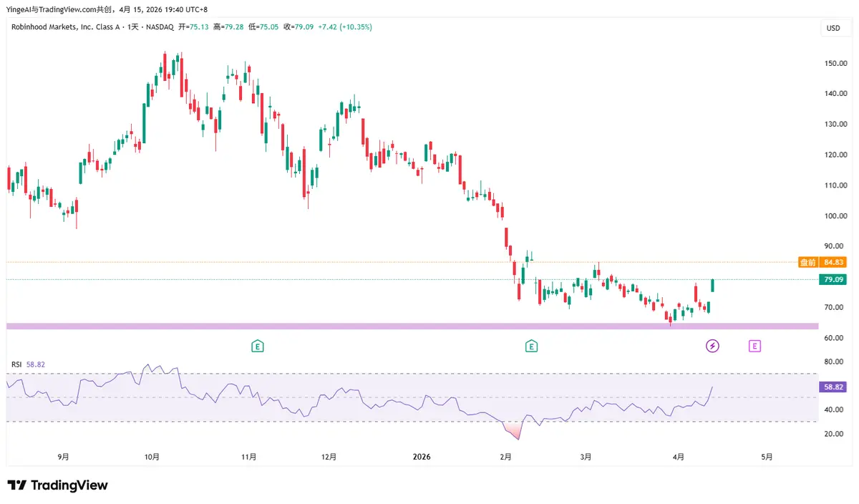Click the open price 开=75.13 value
859x504 pixels.
tap(194, 27)
